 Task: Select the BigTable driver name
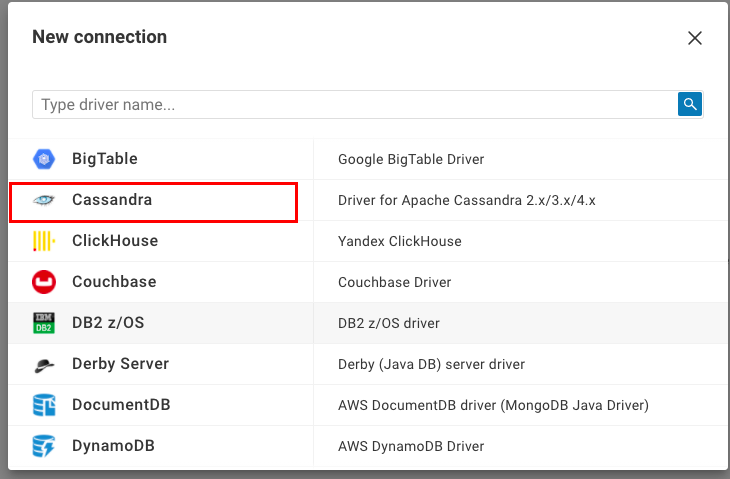click(105, 159)
